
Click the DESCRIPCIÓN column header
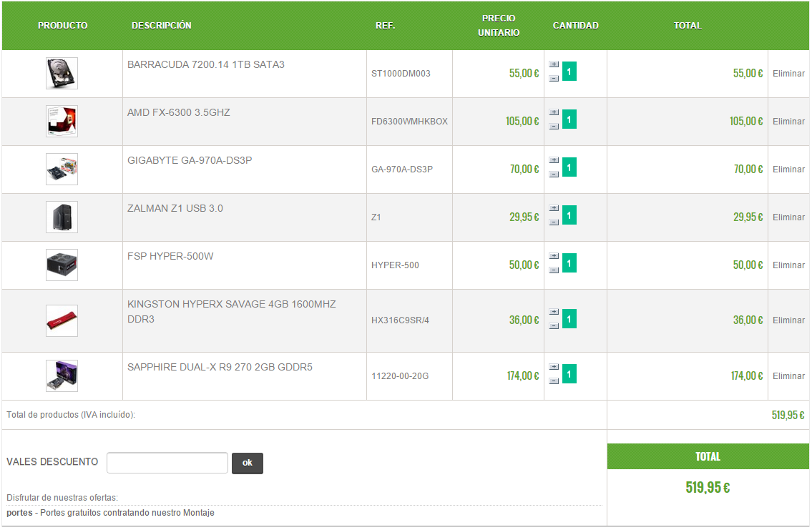(x=162, y=25)
